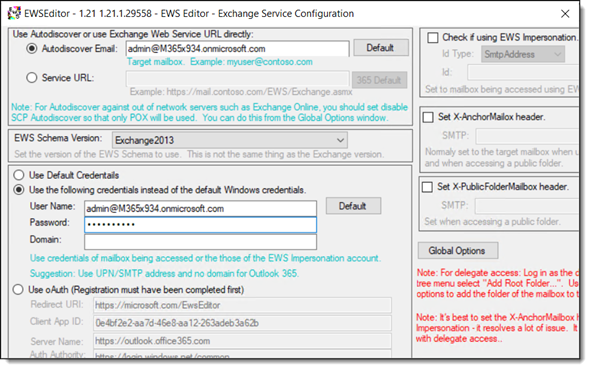Image resolution: width=590 pixels, height=369 pixels.
Task: Click the 'EWS Schema Version:' label
Action: point(58,138)
